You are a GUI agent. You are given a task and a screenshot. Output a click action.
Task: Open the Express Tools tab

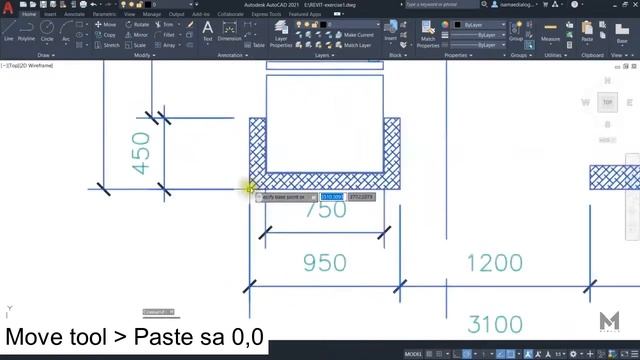click(x=266, y=14)
